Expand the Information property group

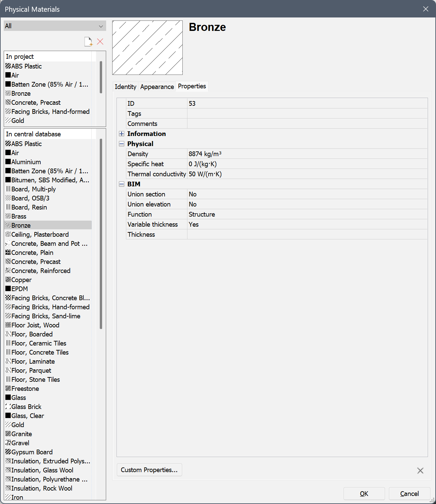pos(122,134)
